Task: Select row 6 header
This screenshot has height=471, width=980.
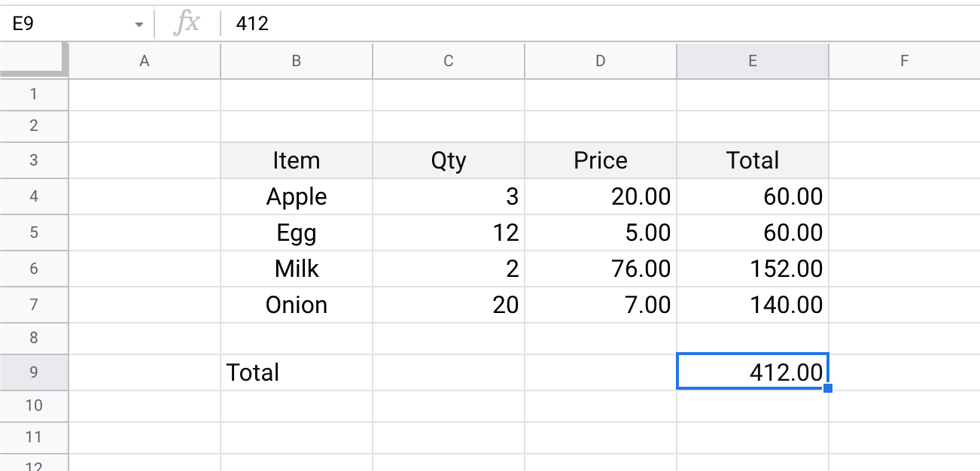Action: [34, 269]
